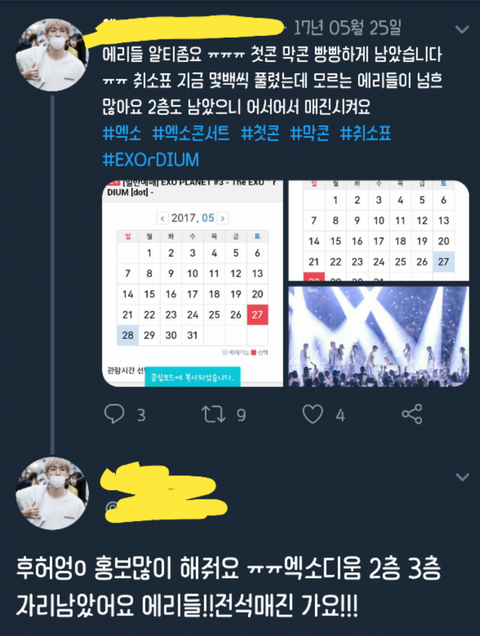480x636 pixels.
Task: Retweet the first tweet
Action: click(x=213, y=414)
